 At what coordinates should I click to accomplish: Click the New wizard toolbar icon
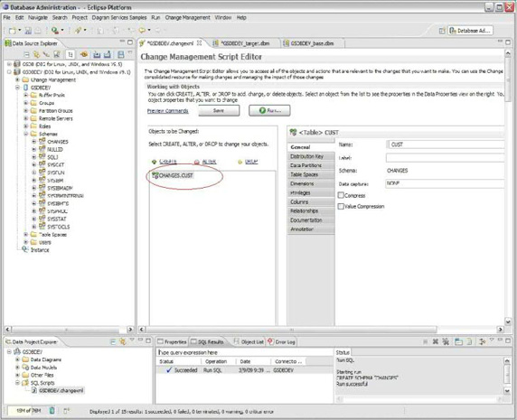(x=13, y=31)
